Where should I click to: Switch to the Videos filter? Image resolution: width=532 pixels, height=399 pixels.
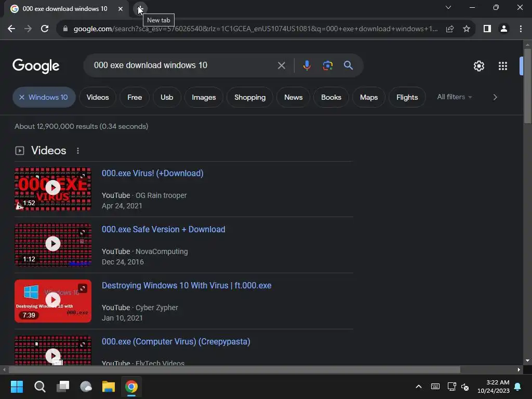[98, 97]
